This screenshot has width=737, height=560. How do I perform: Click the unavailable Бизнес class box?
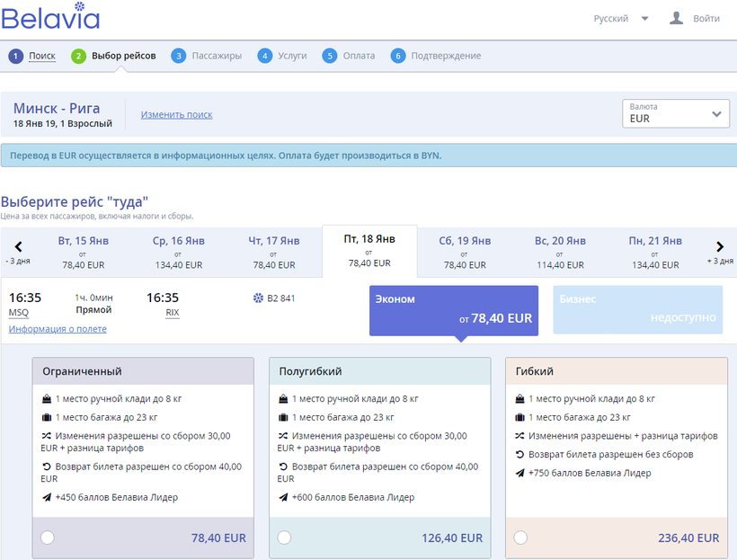click(x=637, y=310)
